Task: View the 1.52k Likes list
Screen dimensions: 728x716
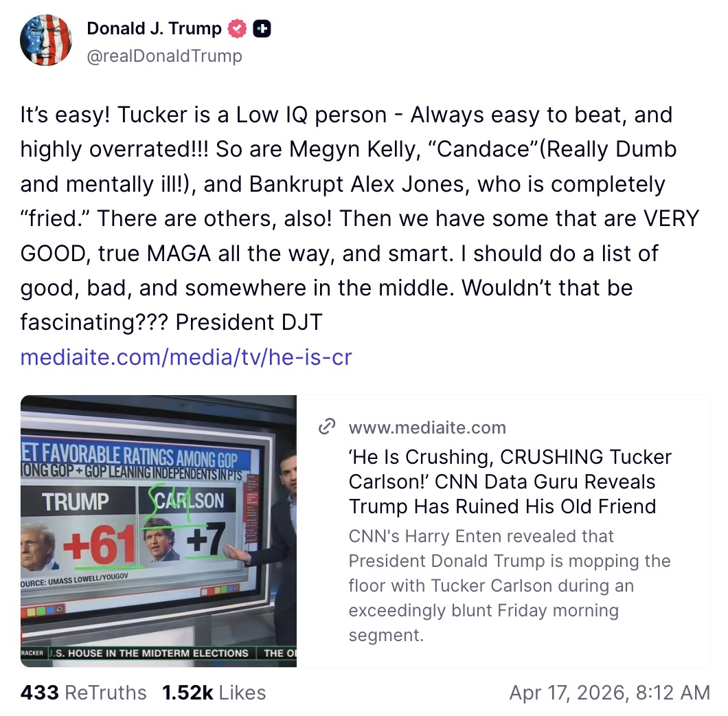Action: point(214,693)
